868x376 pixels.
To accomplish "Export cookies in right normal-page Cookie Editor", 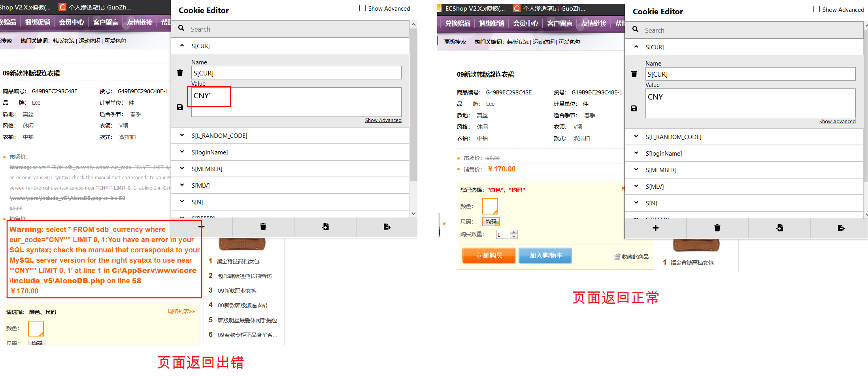I will pyautogui.click(x=841, y=228).
